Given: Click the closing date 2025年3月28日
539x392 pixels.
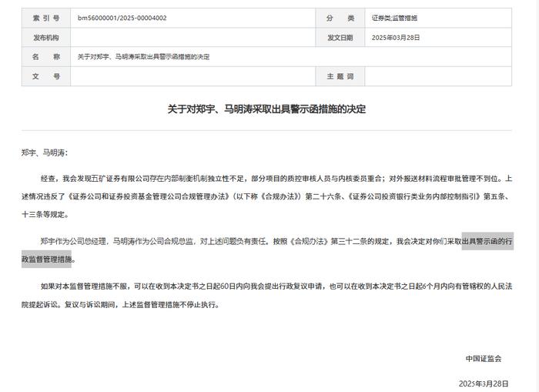Looking at the screenshot, I should point(484,384).
